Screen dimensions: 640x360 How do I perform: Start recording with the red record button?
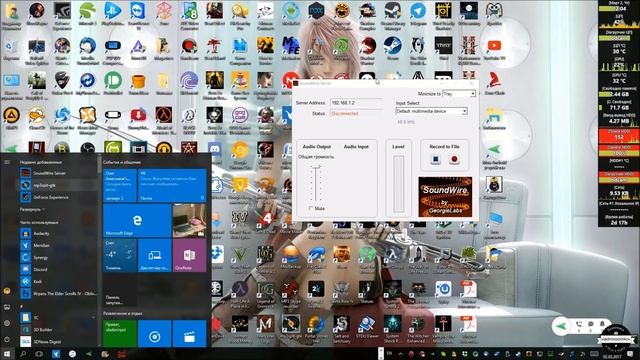pyautogui.click(x=454, y=159)
